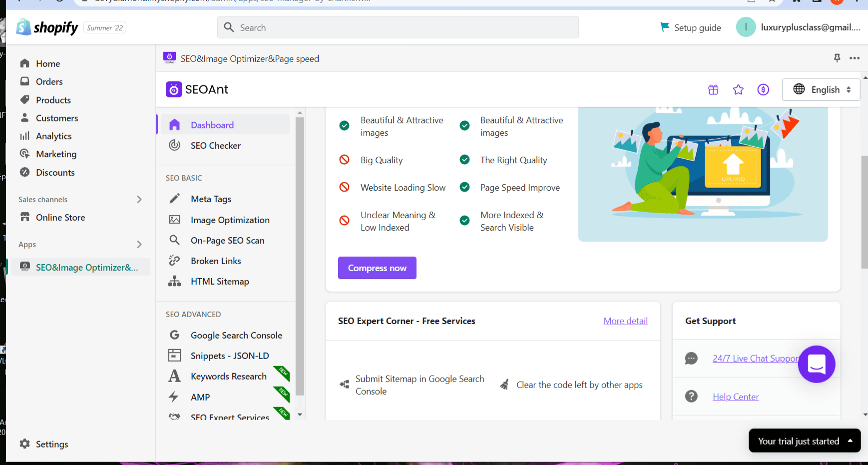Click the Live Chat speech bubble icon
Viewport: 868px width, 465px height.
tap(691, 358)
